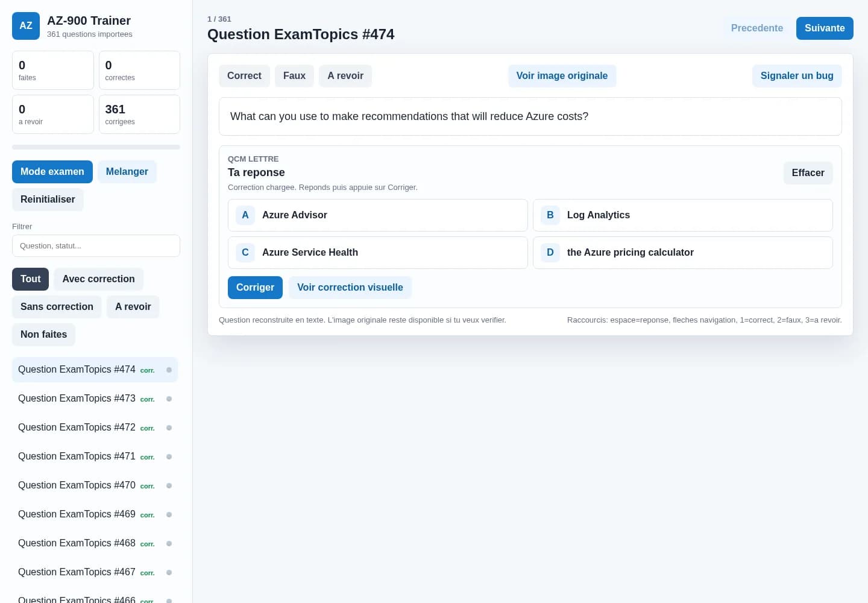Image resolution: width=868 pixels, height=603 pixels.
Task: Mark question as Correct
Action: (x=244, y=76)
